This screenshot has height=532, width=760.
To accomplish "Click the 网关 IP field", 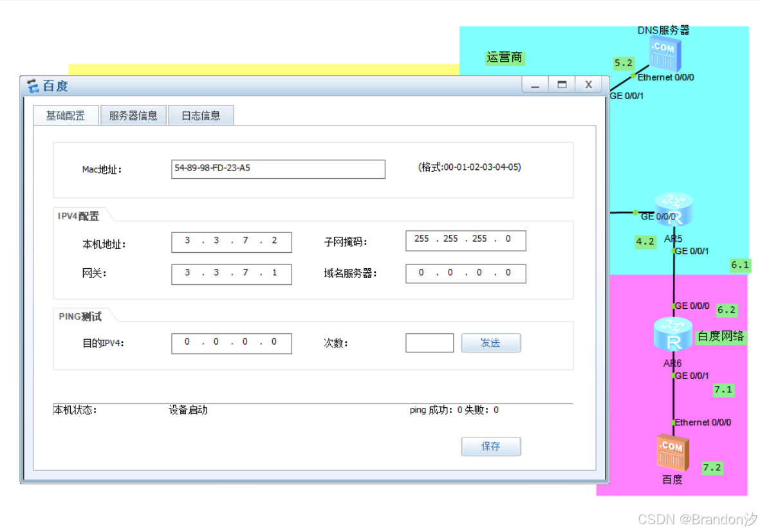I will pyautogui.click(x=232, y=274).
